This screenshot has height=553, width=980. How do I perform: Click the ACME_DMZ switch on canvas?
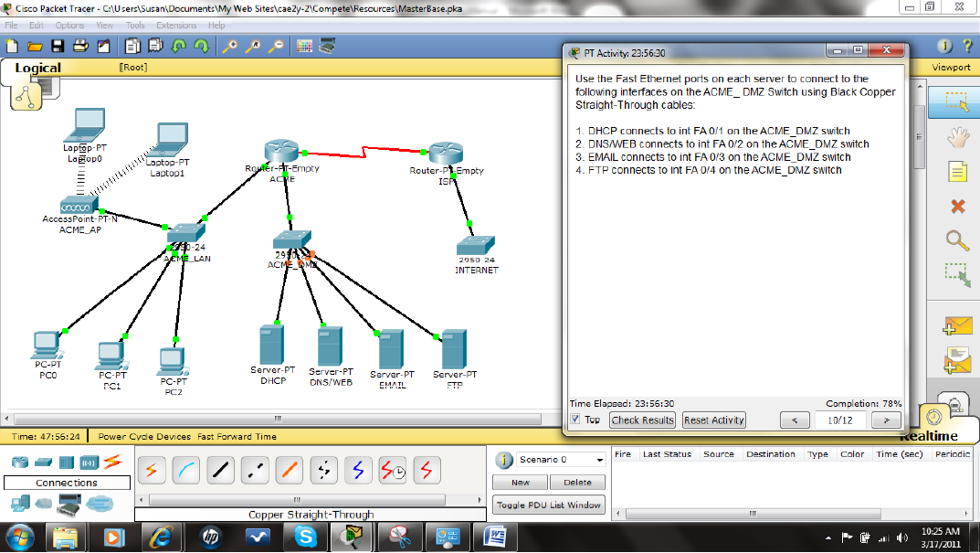click(x=291, y=240)
